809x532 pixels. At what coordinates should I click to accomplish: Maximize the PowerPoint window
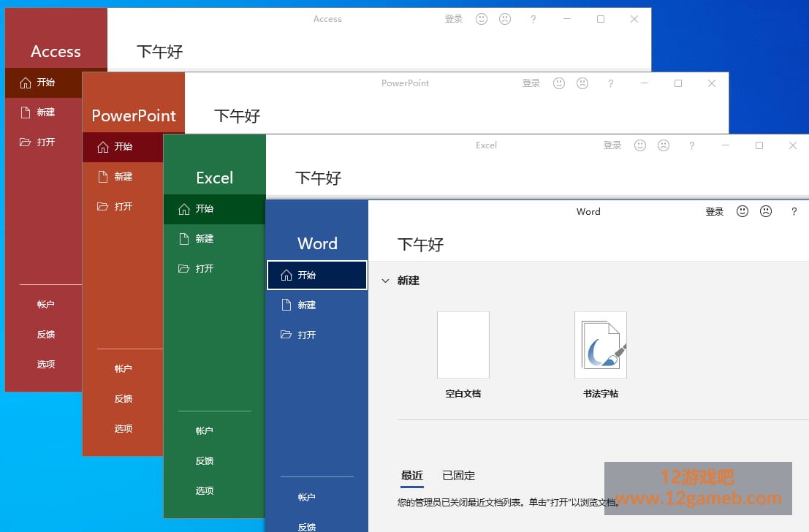point(678,83)
